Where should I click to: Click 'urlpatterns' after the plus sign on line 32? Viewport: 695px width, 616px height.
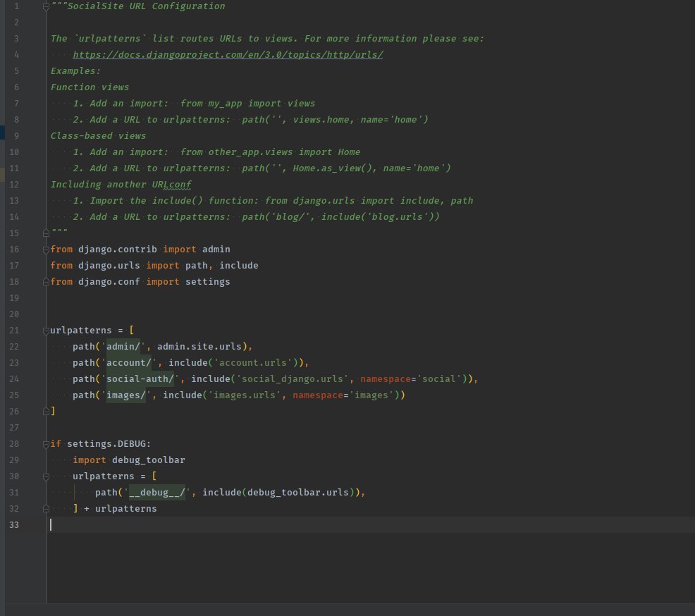coord(126,509)
